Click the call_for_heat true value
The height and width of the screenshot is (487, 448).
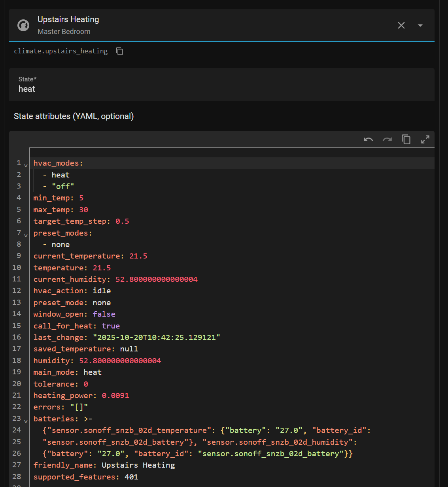pos(111,326)
